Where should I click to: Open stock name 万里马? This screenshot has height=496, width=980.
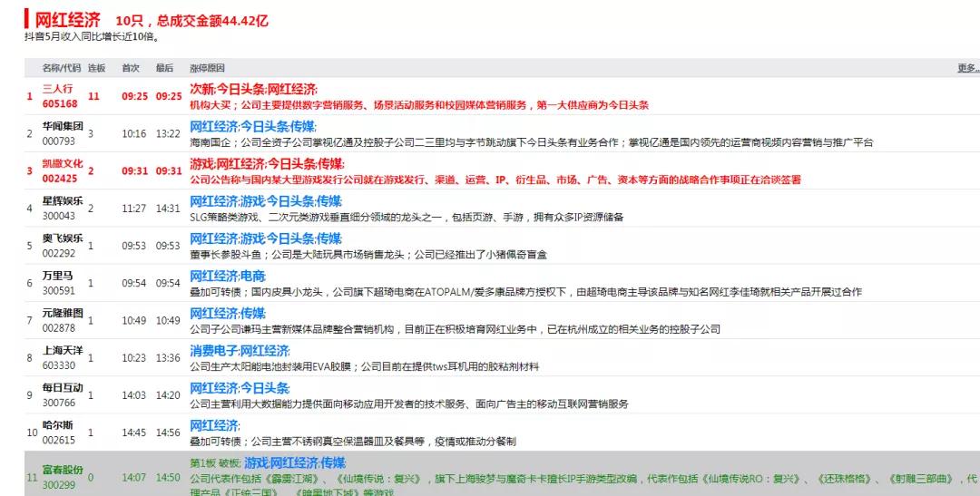[x=57, y=277]
